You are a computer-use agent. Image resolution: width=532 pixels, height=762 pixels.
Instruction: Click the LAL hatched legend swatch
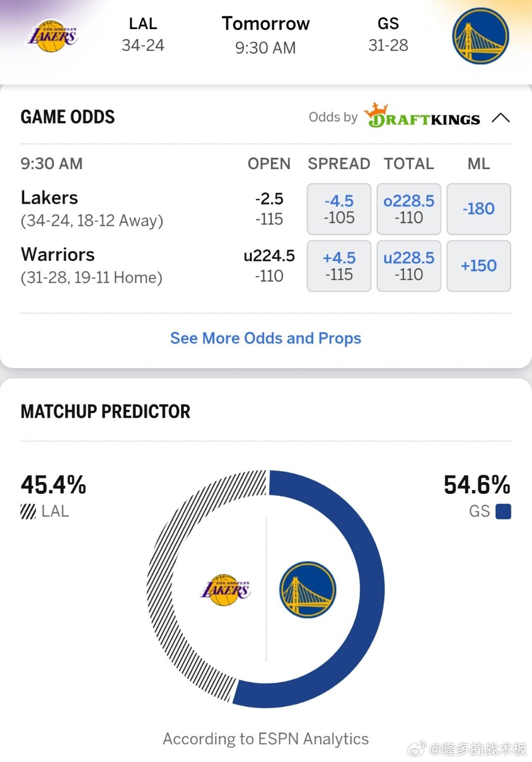(x=27, y=512)
